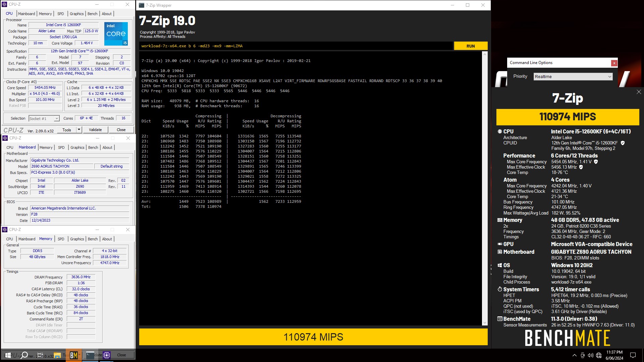The height and width of the screenshot is (362, 644).
Task: Click the Validate button in CPU-Z
Action: pyautogui.click(x=95, y=130)
